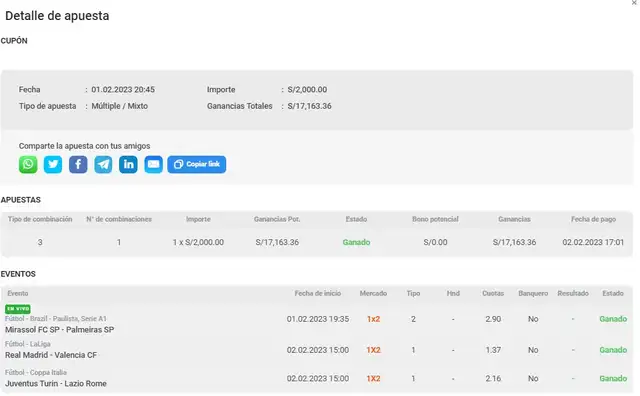Click the Múltiple / Mixto bet type
Viewport: 640px width, 396px height.
(x=120, y=106)
